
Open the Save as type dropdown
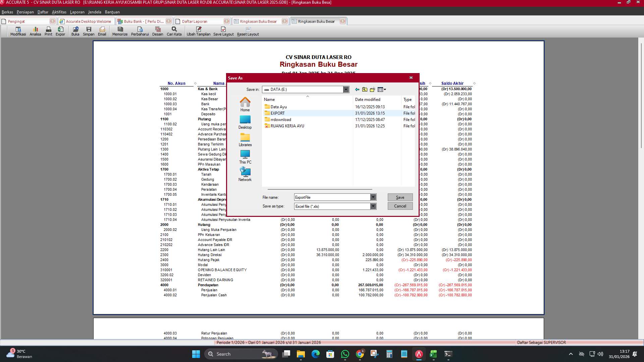(x=373, y=206)
